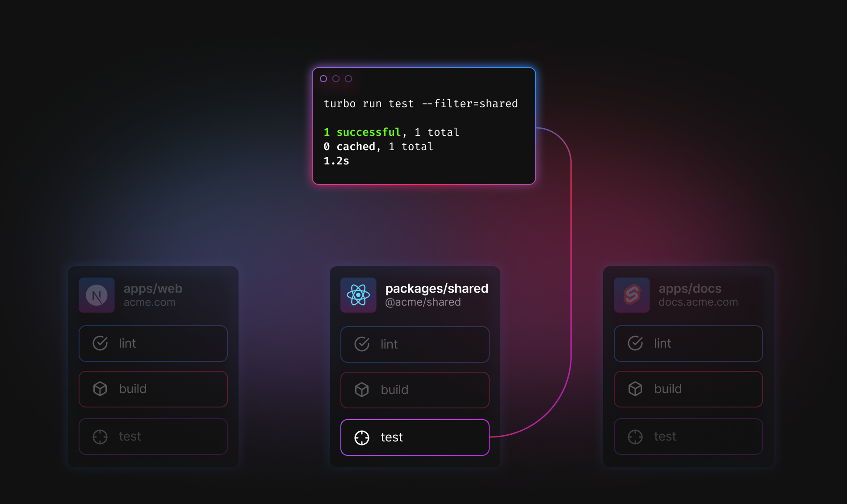Click the target icon beside shared test task
This screenshot has width=847, height=504.
pos(362,437)
